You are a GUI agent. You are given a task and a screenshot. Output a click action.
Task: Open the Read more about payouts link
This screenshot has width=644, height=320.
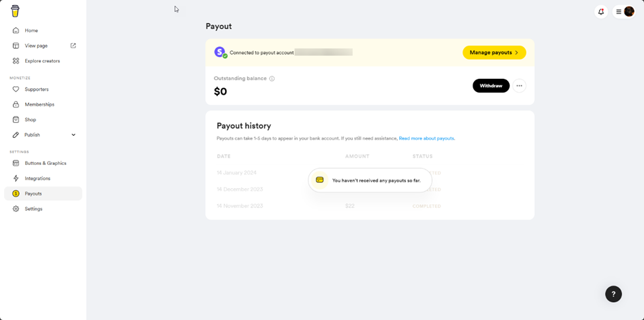click(426, 138)
